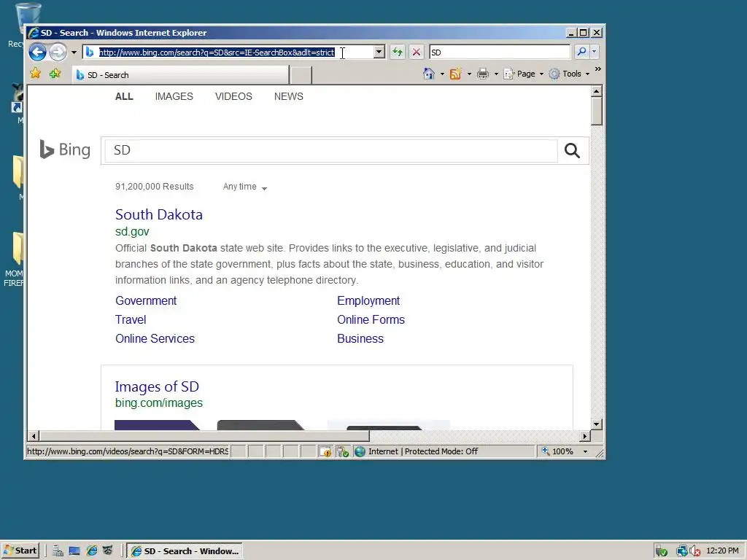Open the Government sublink

[x=146, y=300]
